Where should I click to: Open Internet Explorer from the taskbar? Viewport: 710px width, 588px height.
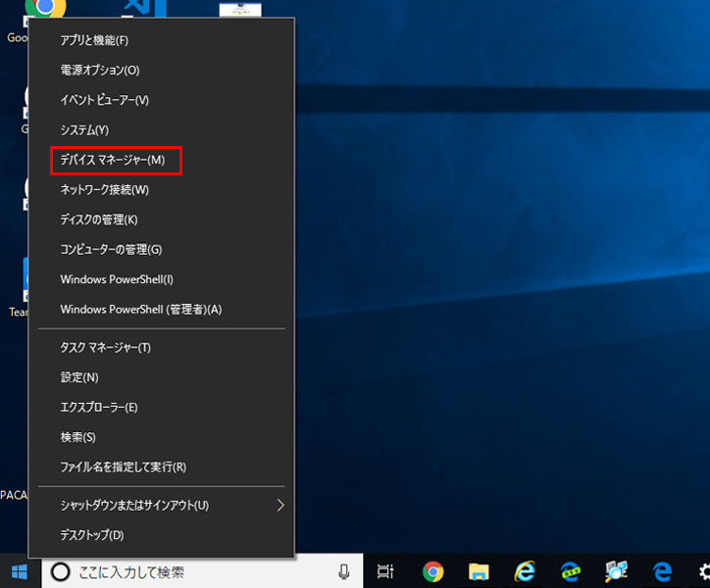click(x=525, y=572)
